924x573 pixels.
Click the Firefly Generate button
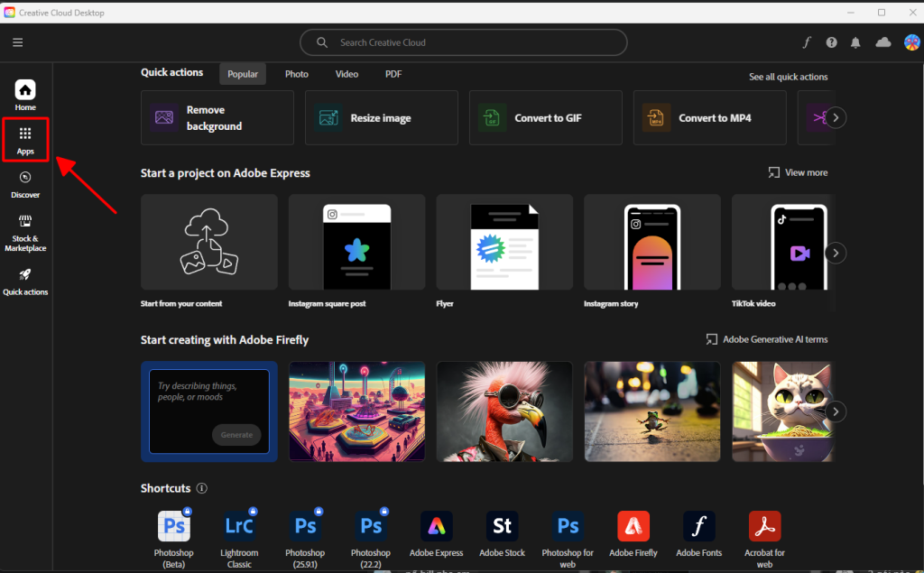point(236,435)
